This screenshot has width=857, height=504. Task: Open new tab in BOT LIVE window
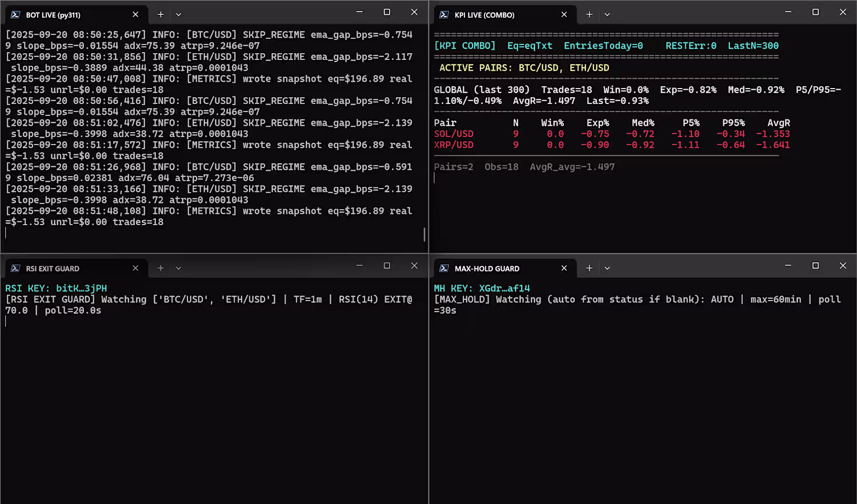[x=161, y=14]
